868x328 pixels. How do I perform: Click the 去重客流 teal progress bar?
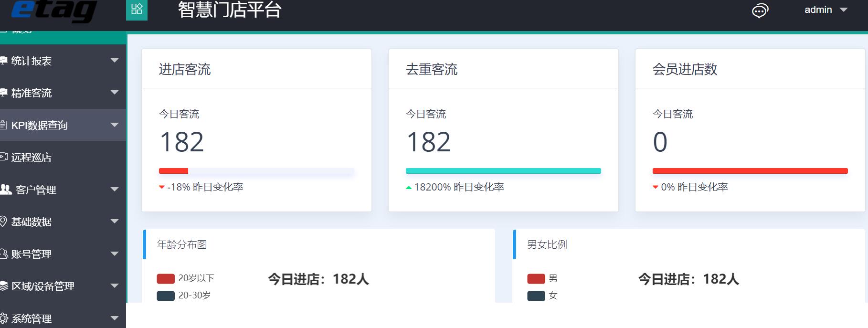point(503,171)
